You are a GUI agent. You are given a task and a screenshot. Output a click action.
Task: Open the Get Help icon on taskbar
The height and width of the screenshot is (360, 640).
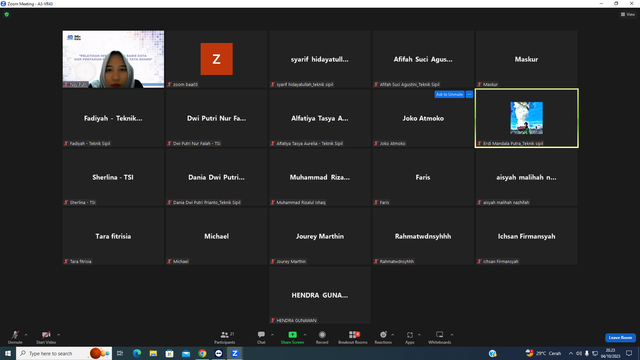point(493,353)
